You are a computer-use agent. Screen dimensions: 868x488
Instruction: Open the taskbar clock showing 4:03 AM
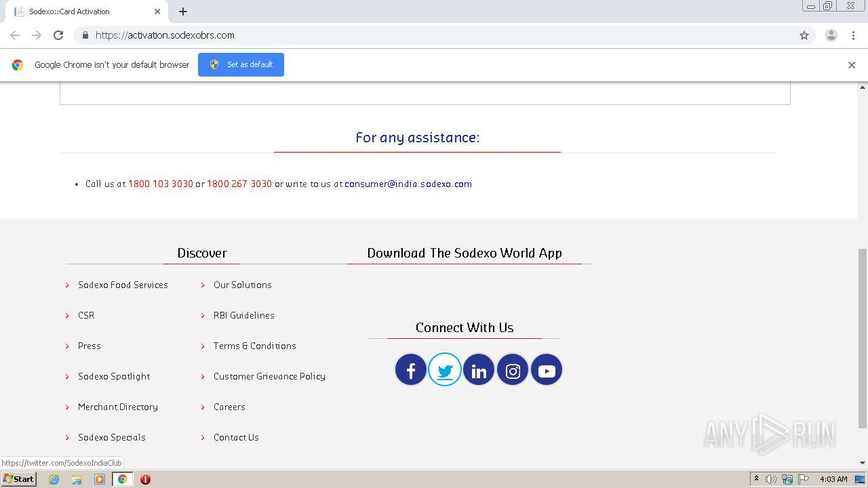(x=833, y=479)
